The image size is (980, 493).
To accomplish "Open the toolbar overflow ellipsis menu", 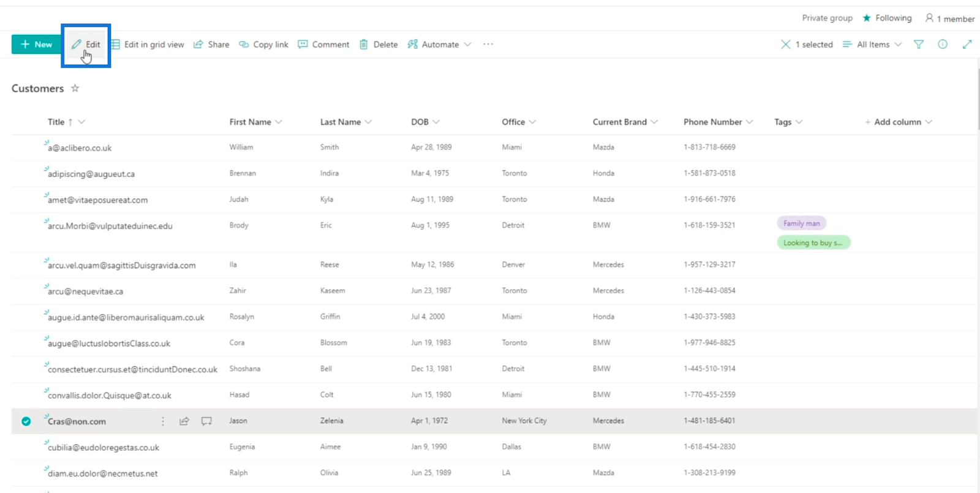I will (488, 44).
